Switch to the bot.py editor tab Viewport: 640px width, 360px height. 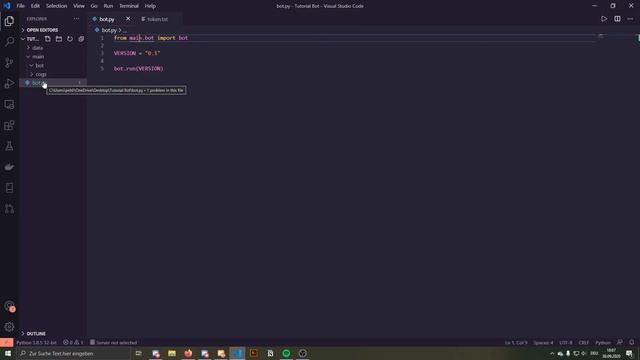coord(106,19)
